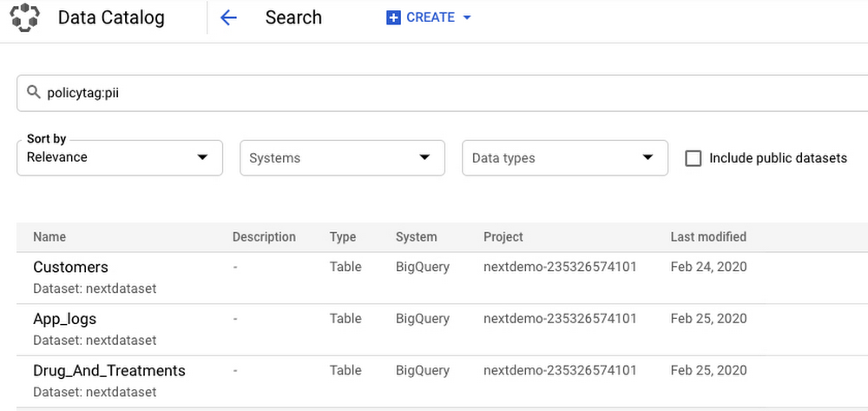Click Table type in Customers row
The image size is (868, 411).
[x=345, y=267]
